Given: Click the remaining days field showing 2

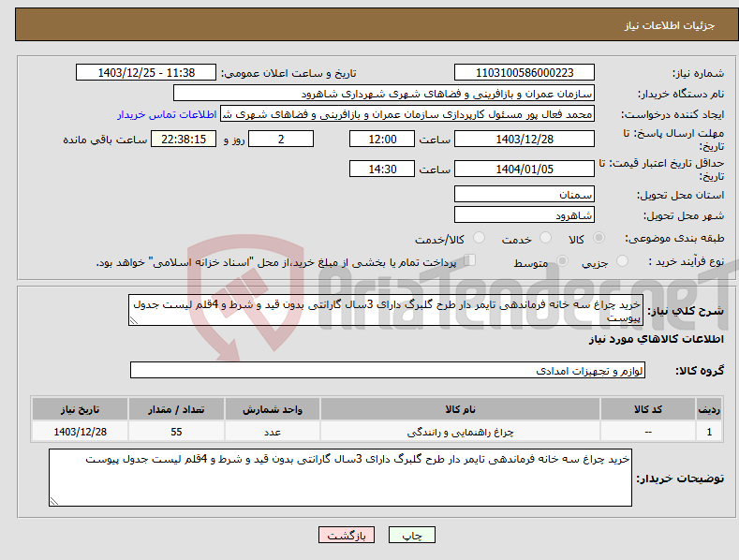Looking at the screenshot, I should point(281,139).
